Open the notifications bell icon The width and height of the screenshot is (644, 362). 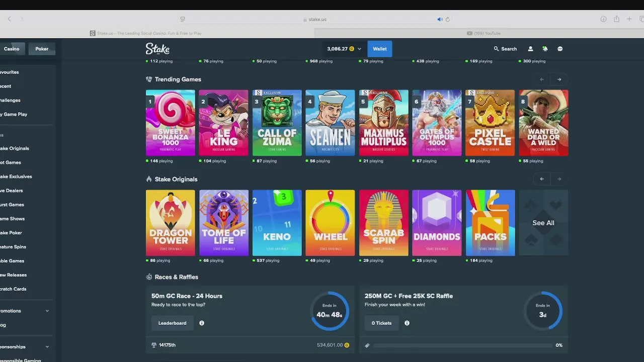click(x=545, y=49)
